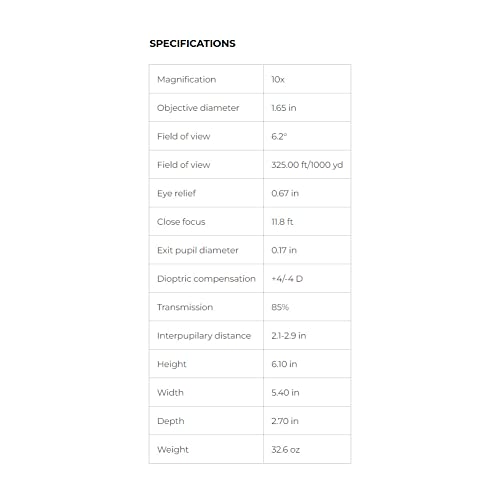The image size is (500, 500).
Task: Select the 325.00 ft/1000 yd value
Action: pyautogui.click(x=307, y=165)
